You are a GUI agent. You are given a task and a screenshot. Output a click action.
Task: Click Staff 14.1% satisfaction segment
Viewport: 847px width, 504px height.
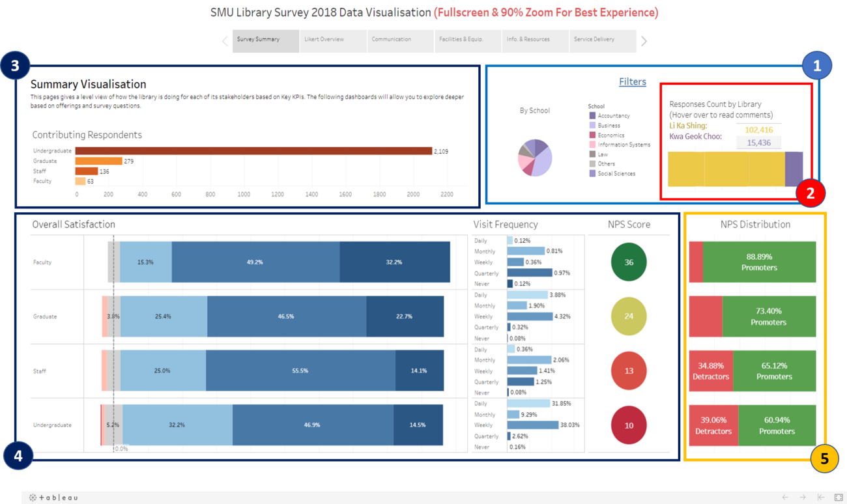[420, 371]
